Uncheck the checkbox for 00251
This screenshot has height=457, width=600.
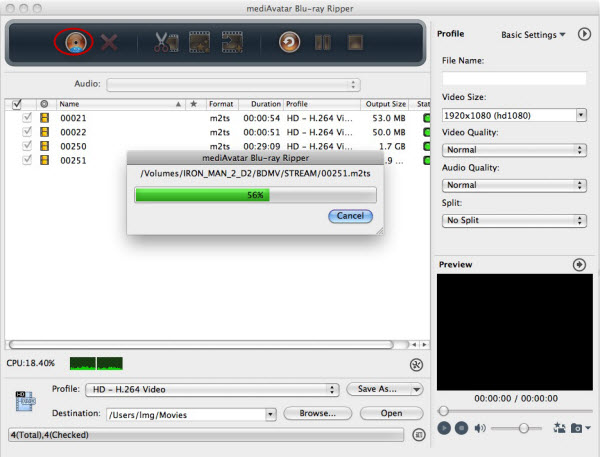click(x=27, y=160)
